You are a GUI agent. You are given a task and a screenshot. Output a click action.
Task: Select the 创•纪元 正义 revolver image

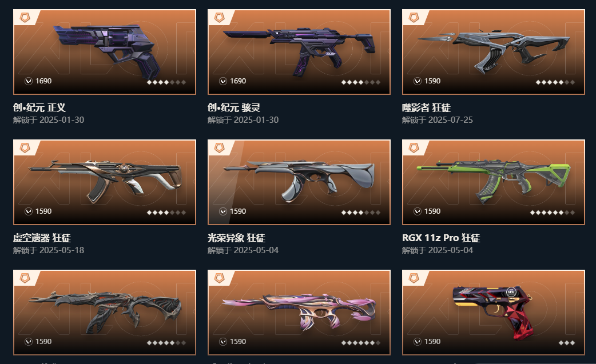point(108,50)
